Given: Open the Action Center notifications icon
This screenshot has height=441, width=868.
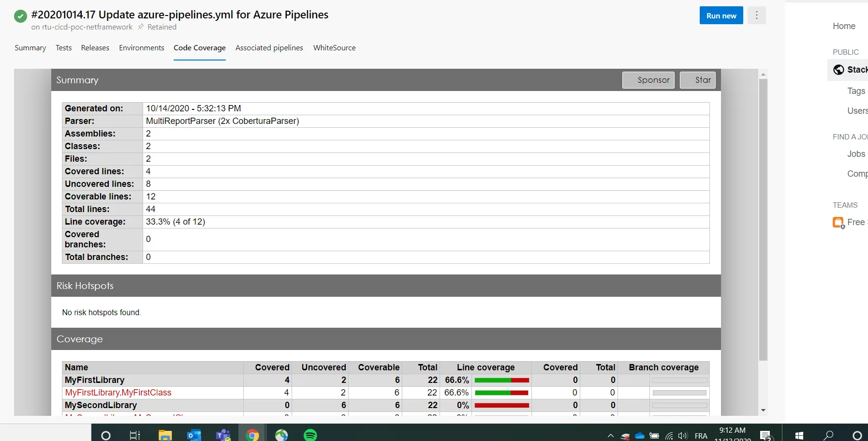Looking at the screenshot, I should (x=765, y=436).
